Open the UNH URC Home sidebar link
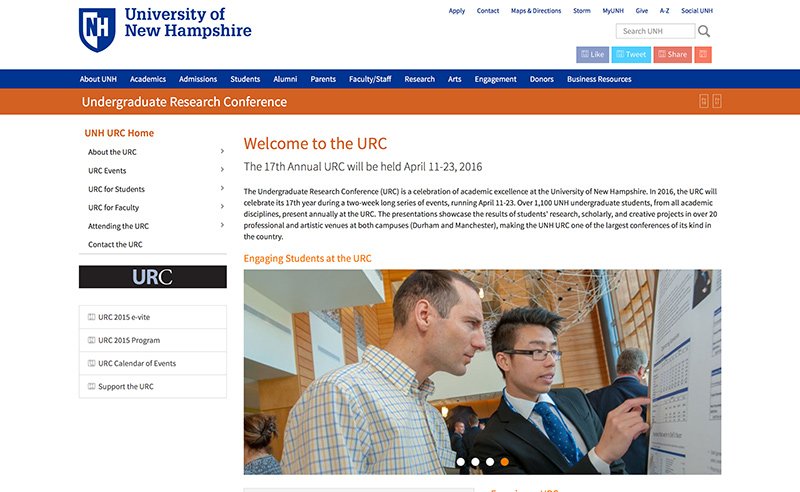This screenshot has width=800, height=492. tap(119, 133)
